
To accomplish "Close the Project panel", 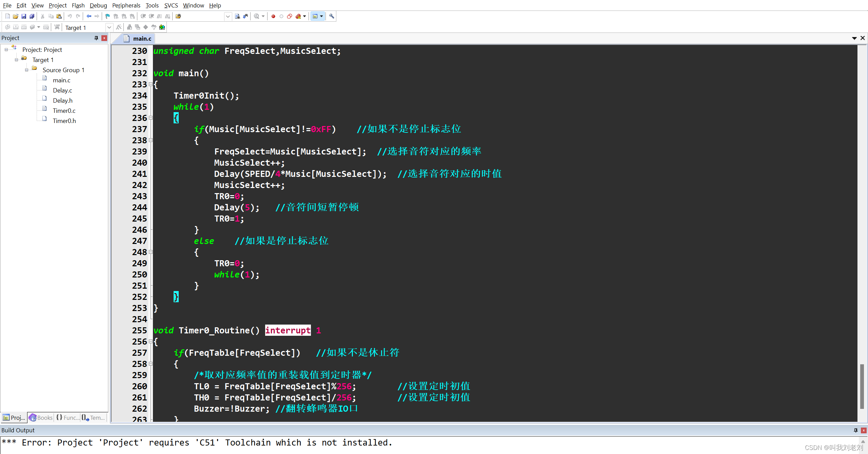I will tap(104, 38).
